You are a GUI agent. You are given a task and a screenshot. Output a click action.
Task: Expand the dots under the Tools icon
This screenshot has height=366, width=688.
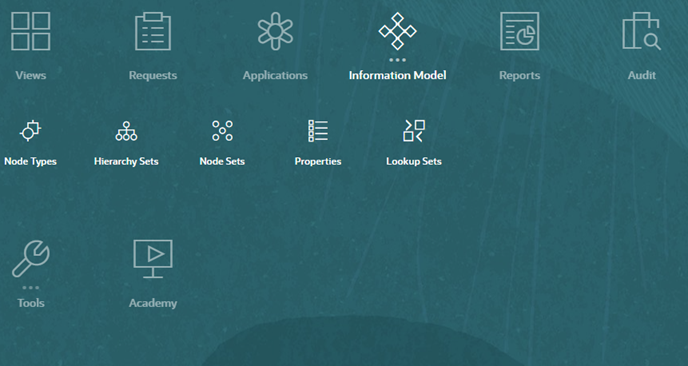coord(31,288)
